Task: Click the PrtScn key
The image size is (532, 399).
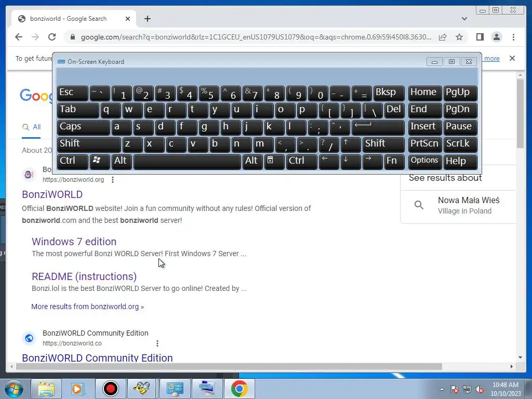Action: click(x=425, y=144)
